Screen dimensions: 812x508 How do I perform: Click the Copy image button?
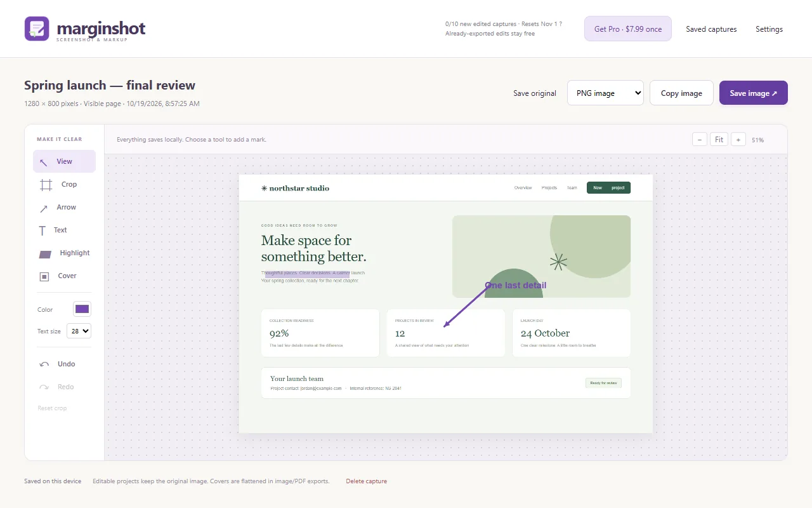click(682, 93)
